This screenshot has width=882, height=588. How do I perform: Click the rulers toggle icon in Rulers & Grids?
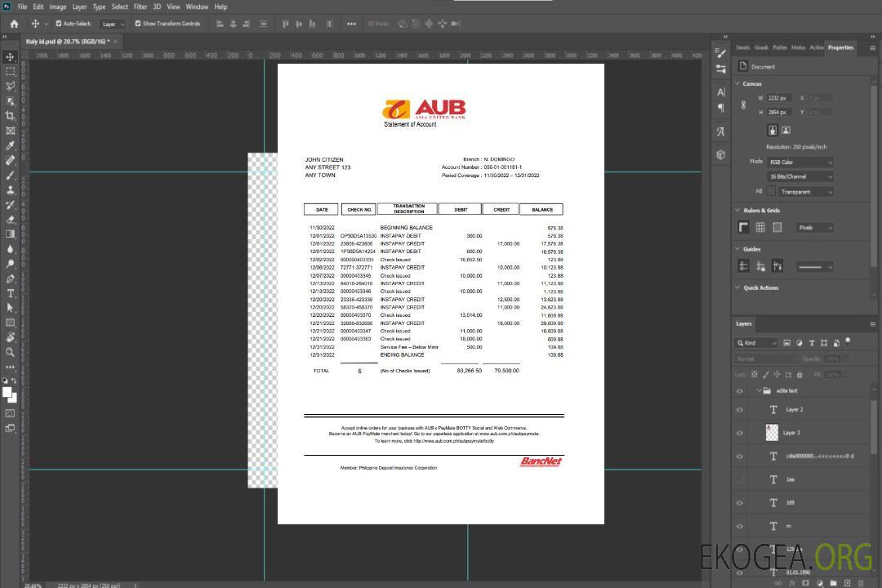click(744, 227)
